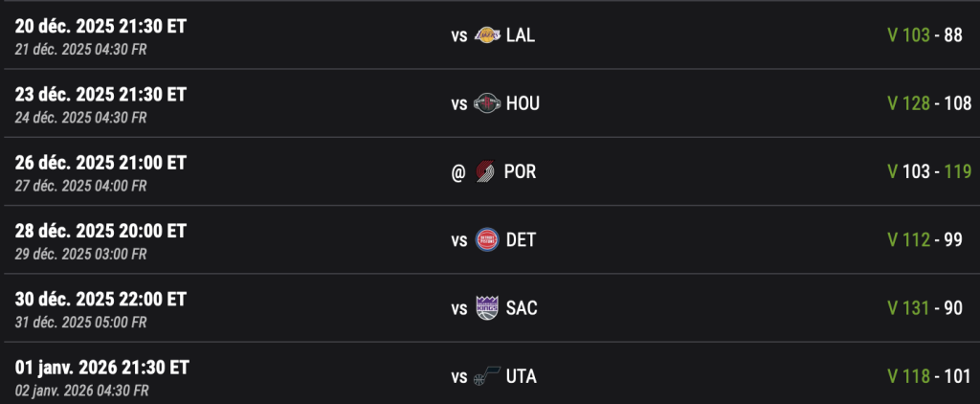Open the HOU team link
The image size is (980, 404).
[x=523, y=103]
